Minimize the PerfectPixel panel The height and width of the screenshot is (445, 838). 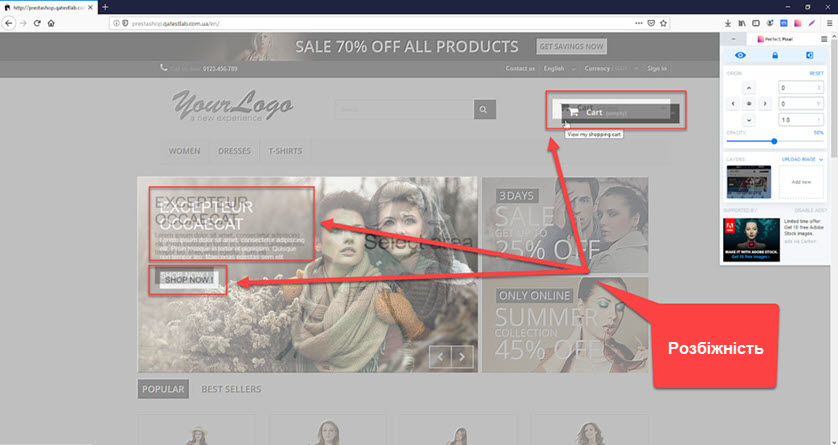(x=733, y=40)
